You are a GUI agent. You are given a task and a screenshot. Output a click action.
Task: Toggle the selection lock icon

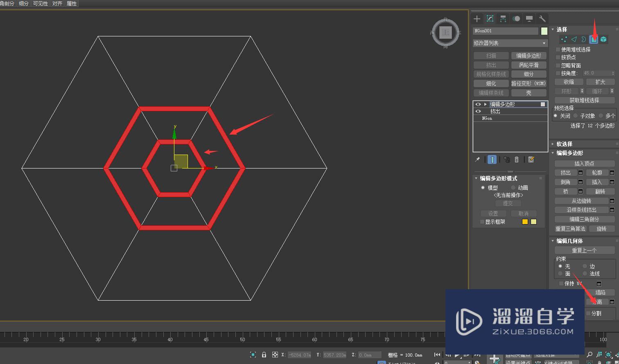[264, 355]
